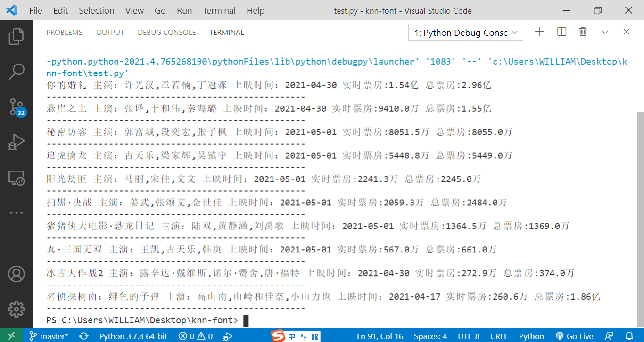Open the Run and Debug view
Viewport: 644px width, 342px height.
coord(16,142)
